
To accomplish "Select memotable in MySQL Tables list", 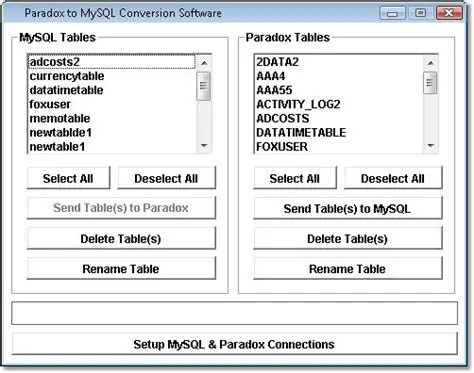I will (112, 118).
